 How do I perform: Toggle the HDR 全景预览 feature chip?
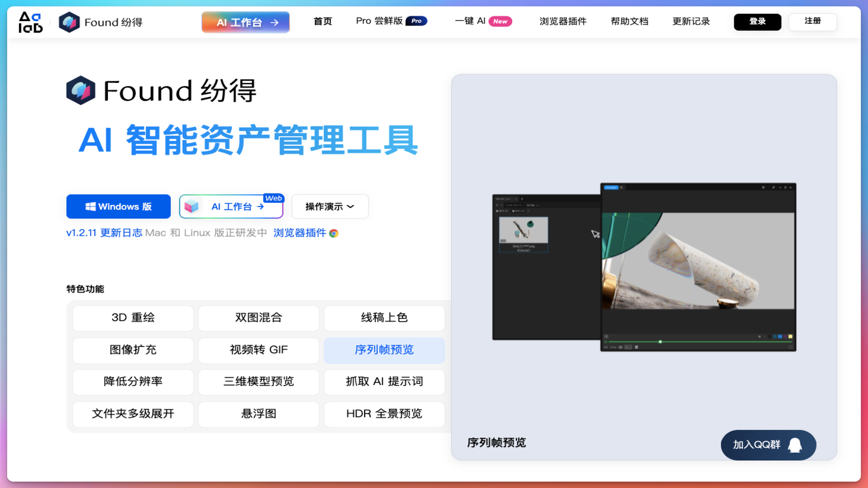(384, 414)
